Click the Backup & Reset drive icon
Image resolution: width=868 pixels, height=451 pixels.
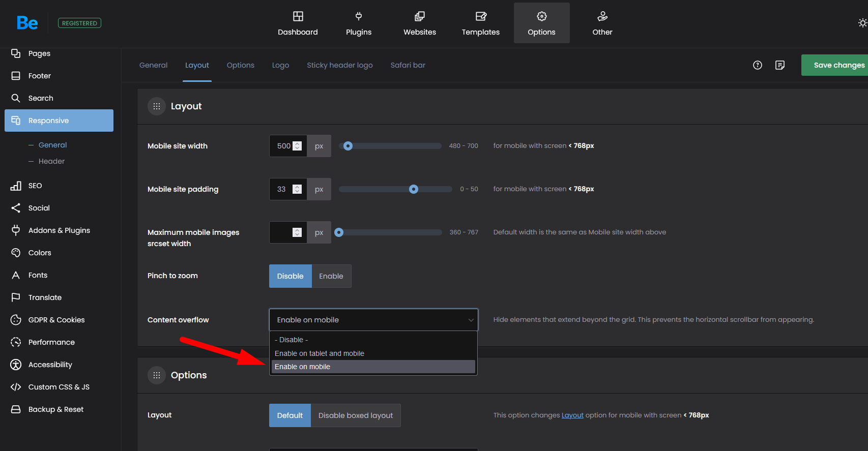(x=16, y=409)
